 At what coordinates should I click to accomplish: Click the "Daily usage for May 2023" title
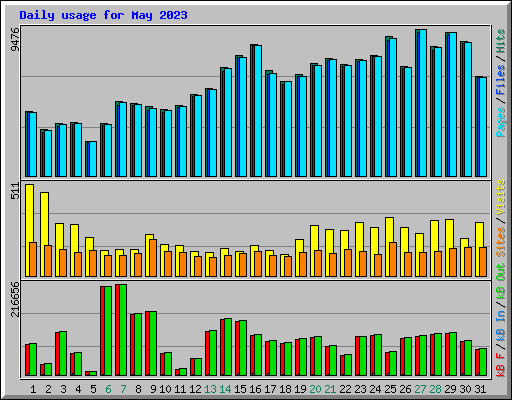pos(103,15)
